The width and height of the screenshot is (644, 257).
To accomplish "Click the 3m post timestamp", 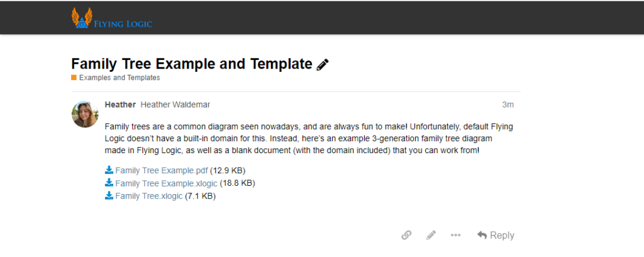I will [508, 105].
